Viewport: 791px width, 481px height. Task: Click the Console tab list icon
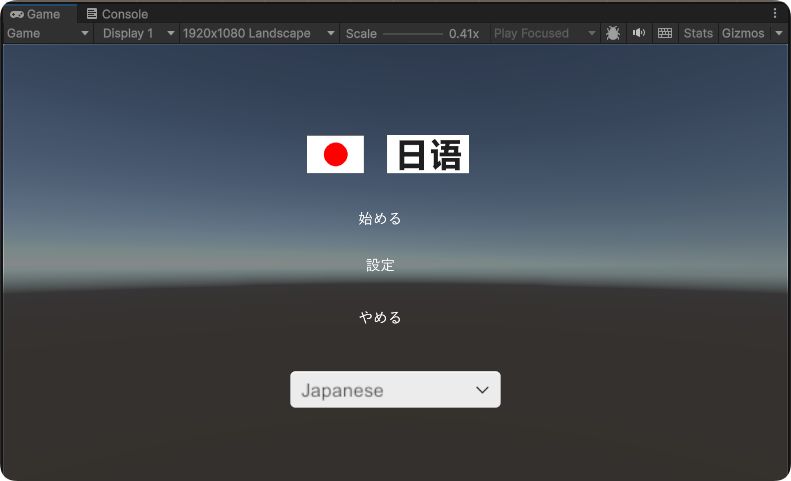point(92,14)
